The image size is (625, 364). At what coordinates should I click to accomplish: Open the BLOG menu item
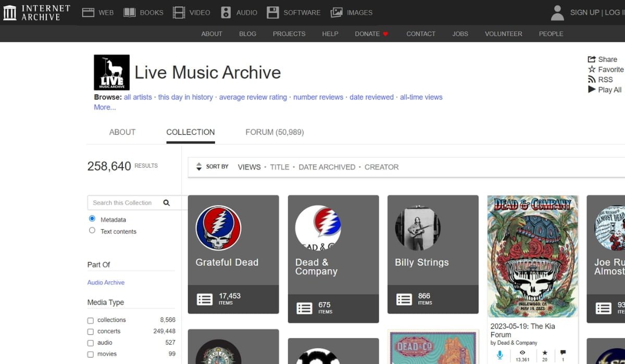pyautogui.click(x=247, y=33)
